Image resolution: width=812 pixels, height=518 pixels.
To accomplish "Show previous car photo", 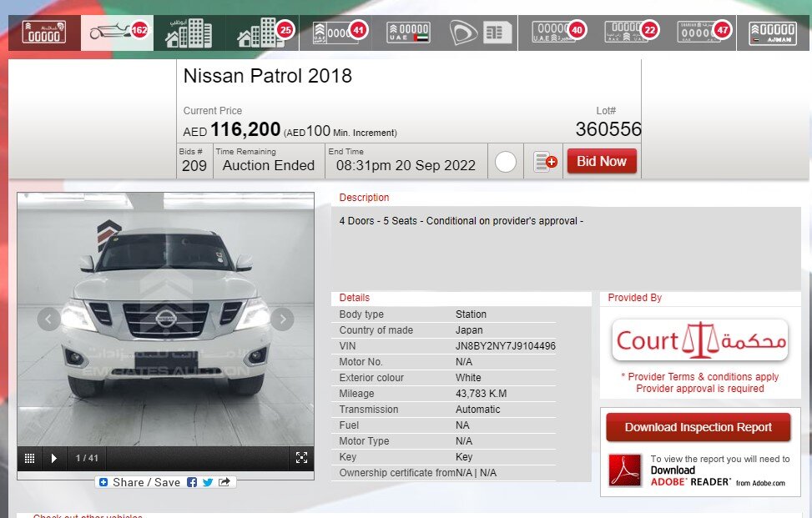I will pyautogui.click(x=48, y=319).
